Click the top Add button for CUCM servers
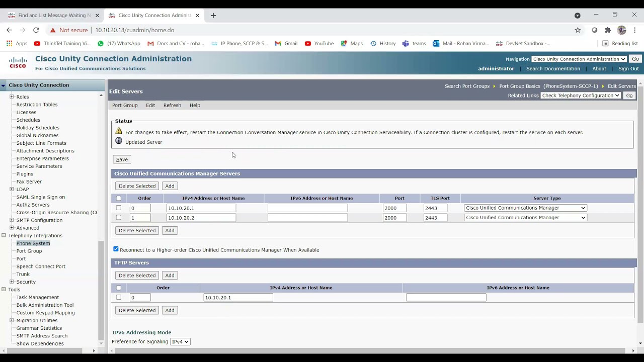This screenshot has width=644, height=362. tap(170, 186)
